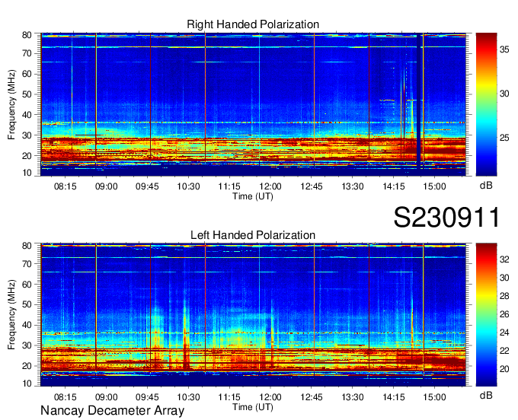Click the 25 tick on Right Handed colorbar

coord(504,138)
